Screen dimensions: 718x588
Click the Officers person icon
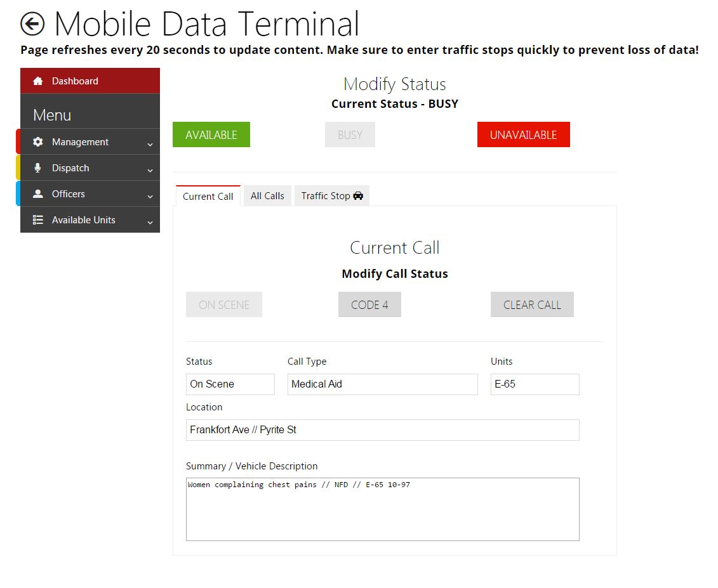[x=38, y=194]
